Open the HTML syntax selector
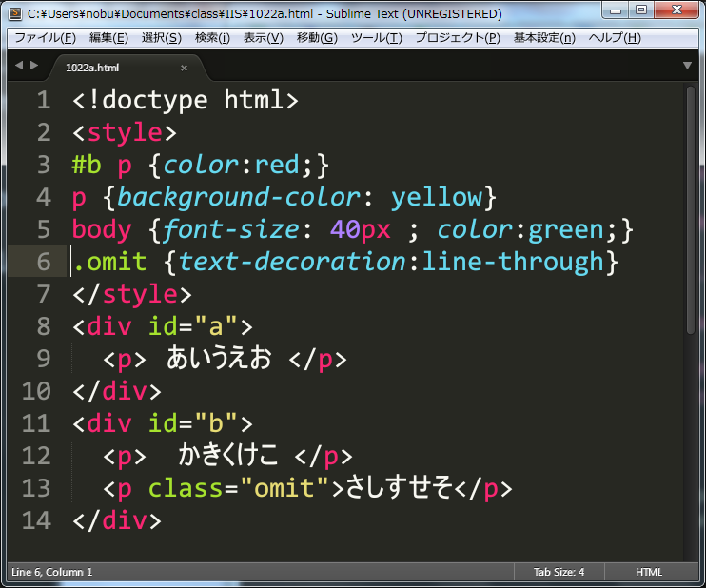The height and width of the screenshot is (588, 706). point(650,572)
